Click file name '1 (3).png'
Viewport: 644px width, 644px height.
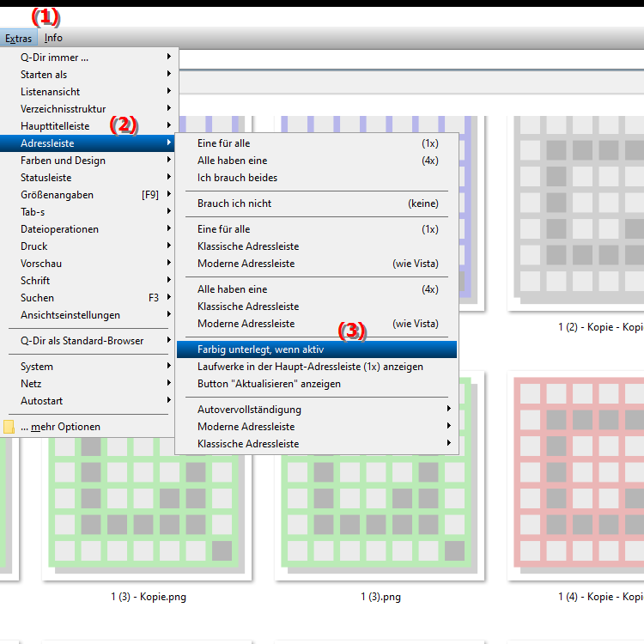point(380,597)
